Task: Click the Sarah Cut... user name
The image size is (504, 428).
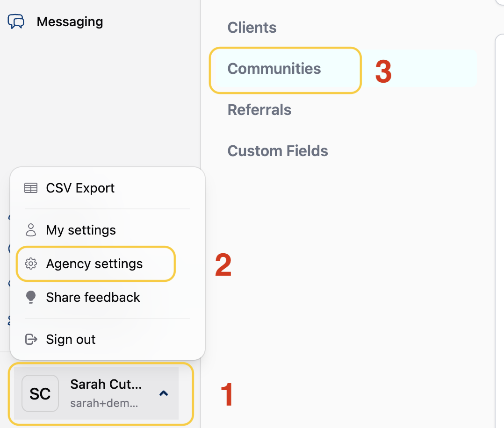Action: (x=106, y=384)
